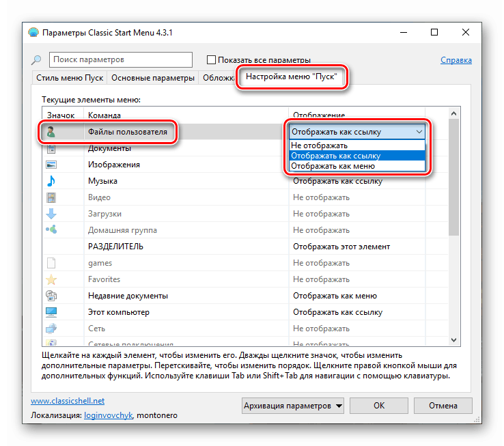Viewport: 504px width, 446px height.
Task: Click the Недавние документы icon
Action: click(x=51, y=296)
